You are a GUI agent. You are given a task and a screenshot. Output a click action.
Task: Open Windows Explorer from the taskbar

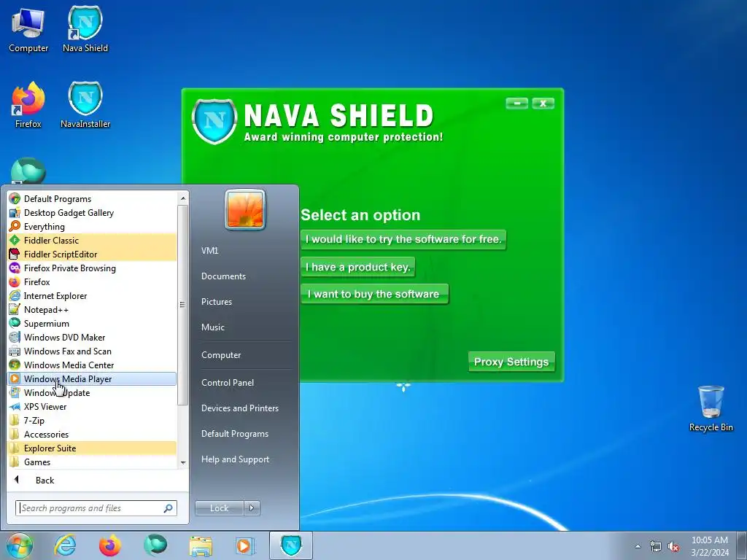[x=201, y=545]
